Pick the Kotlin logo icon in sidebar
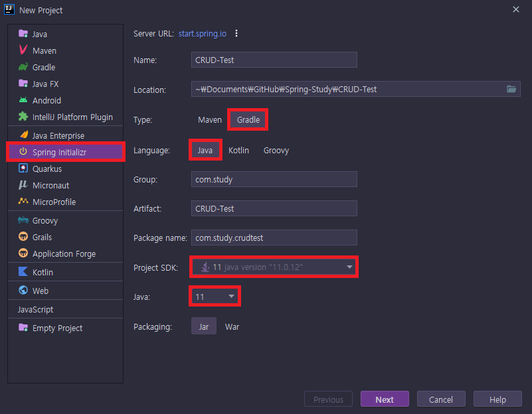 (23, 272)
